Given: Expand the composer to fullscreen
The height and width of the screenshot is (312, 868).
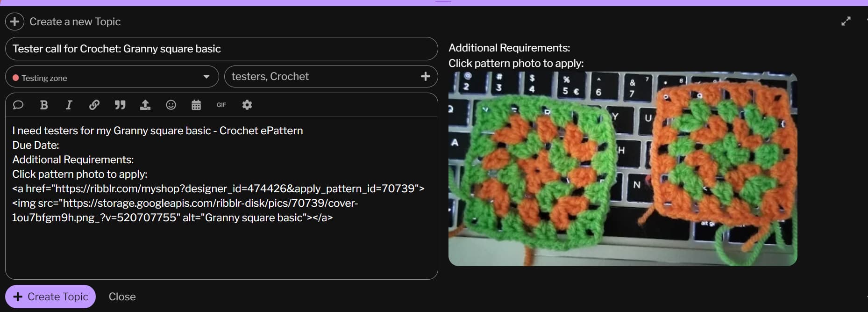Looking at the screenshot, I should coord(846,22).
